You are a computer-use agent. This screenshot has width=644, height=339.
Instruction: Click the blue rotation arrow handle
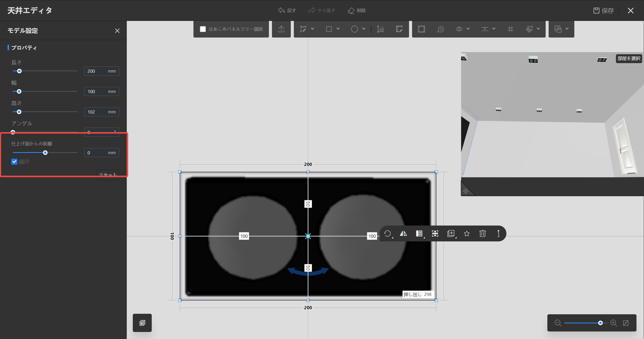[308, 272]
